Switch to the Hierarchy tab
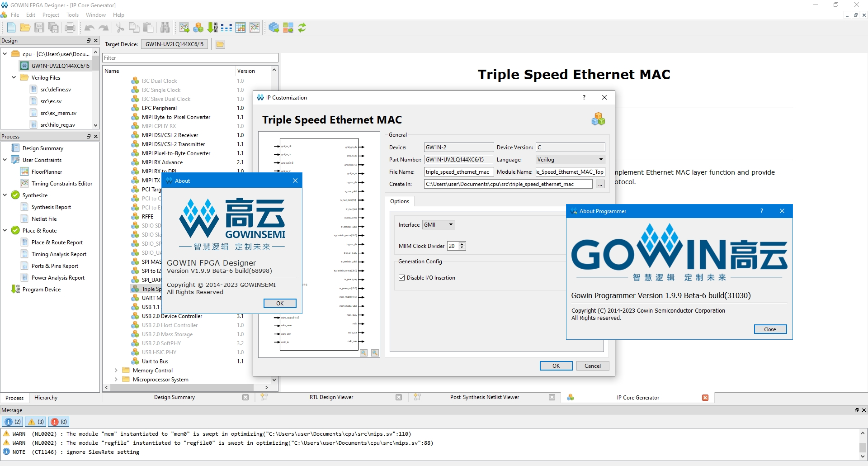 coord(46,398)
